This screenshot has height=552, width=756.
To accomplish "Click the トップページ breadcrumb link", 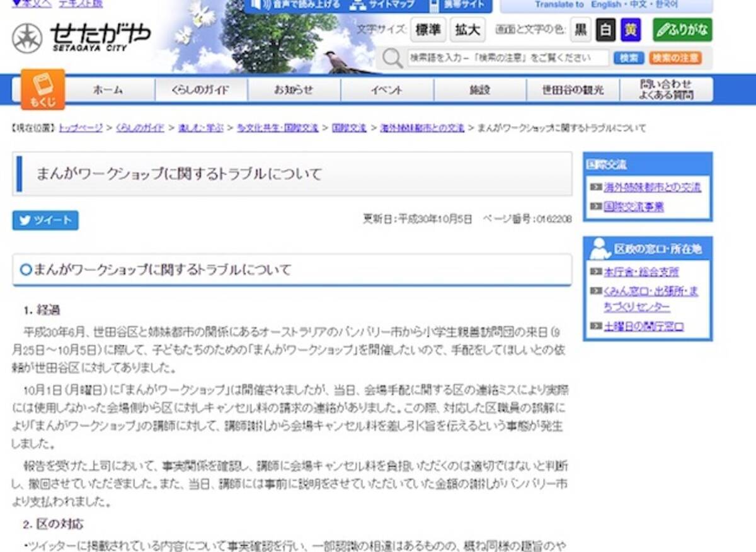I will click(x=81, y=128).
